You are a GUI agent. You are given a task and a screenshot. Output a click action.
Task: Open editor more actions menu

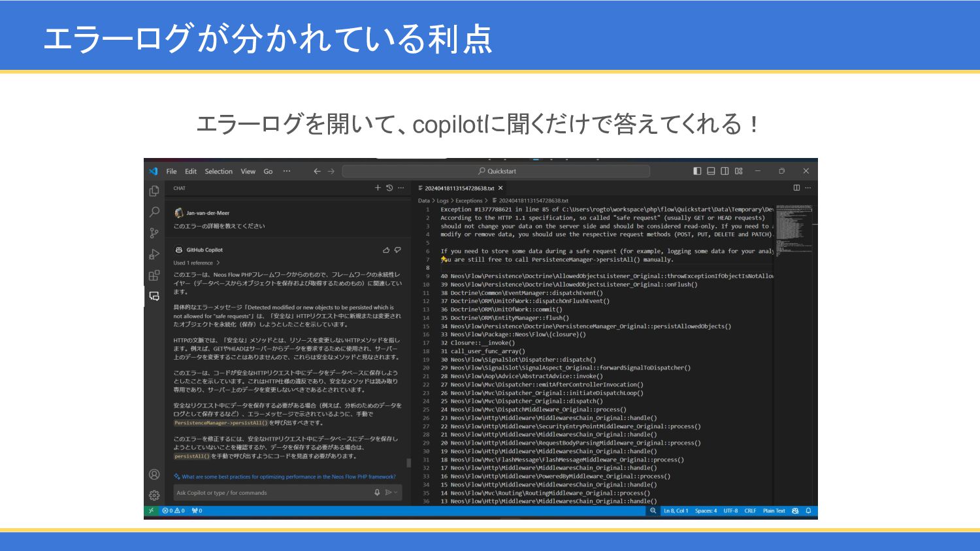808,188
